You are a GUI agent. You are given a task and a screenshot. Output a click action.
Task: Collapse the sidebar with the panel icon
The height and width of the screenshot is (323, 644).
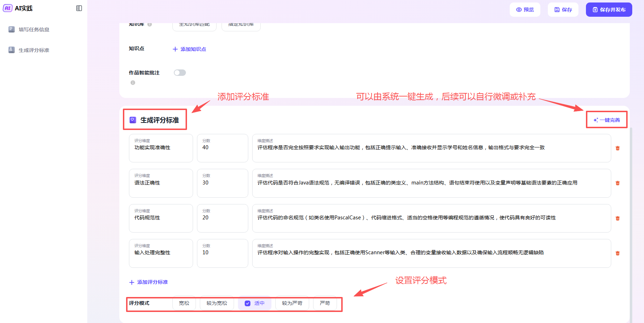79,8
